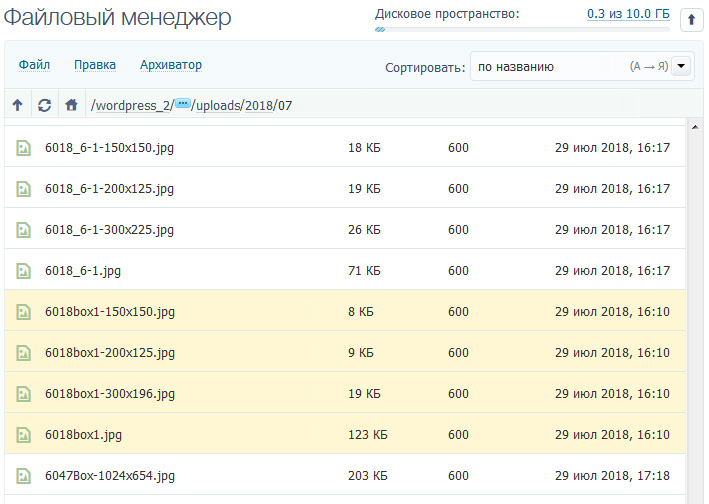Click the 9 КБ size value
709x504 pixels.
361,353
